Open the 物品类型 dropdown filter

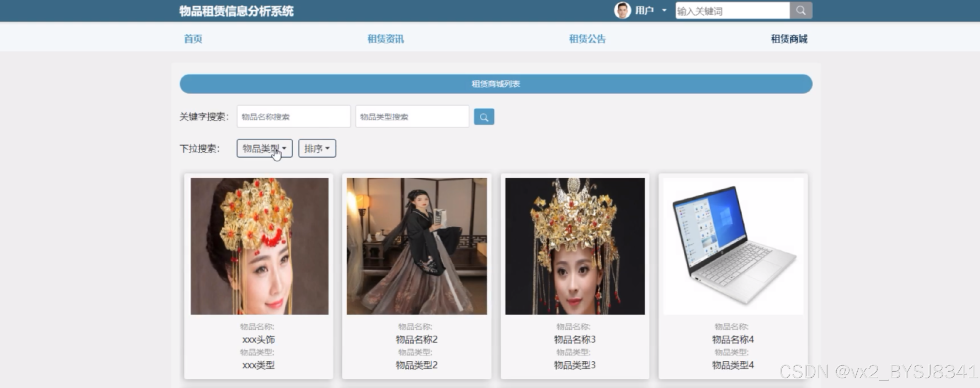coord(265,149)
